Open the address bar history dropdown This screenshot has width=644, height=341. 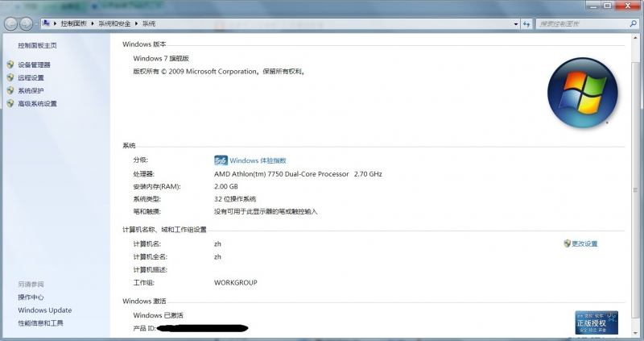(x=516, y=24)
